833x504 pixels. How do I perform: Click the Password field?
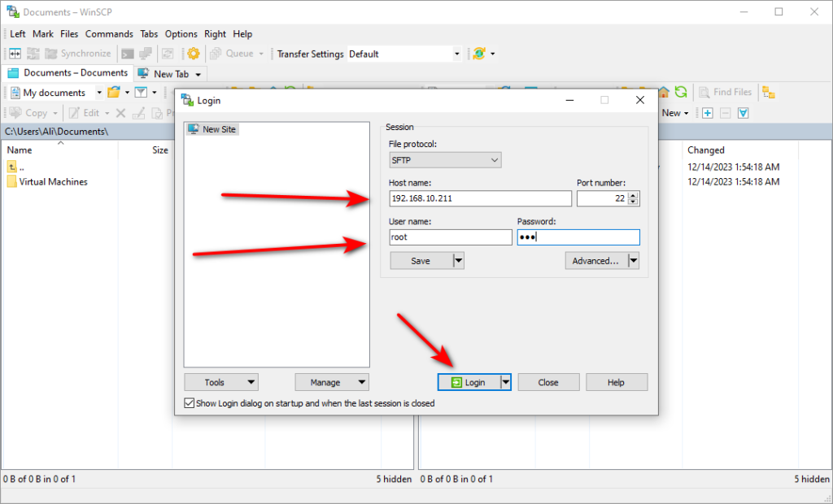[x=578, y=237]
